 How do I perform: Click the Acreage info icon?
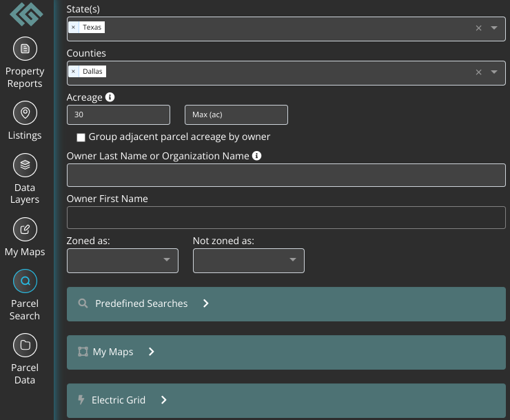point(110,97)
